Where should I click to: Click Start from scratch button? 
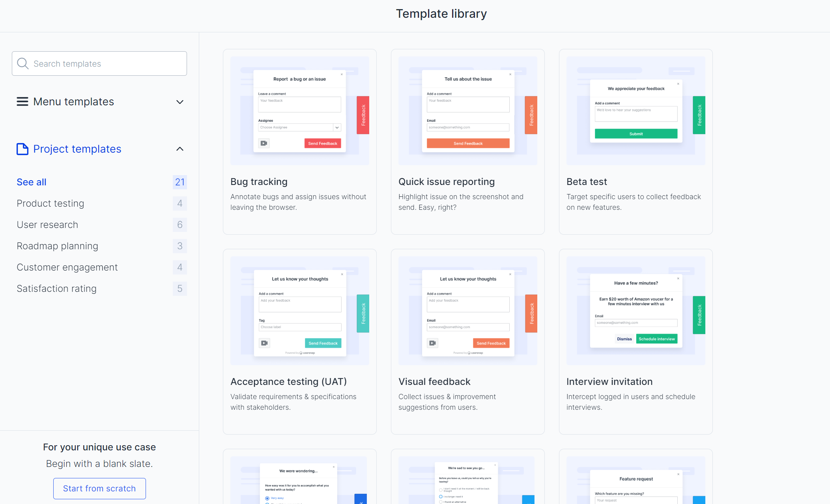99,488
